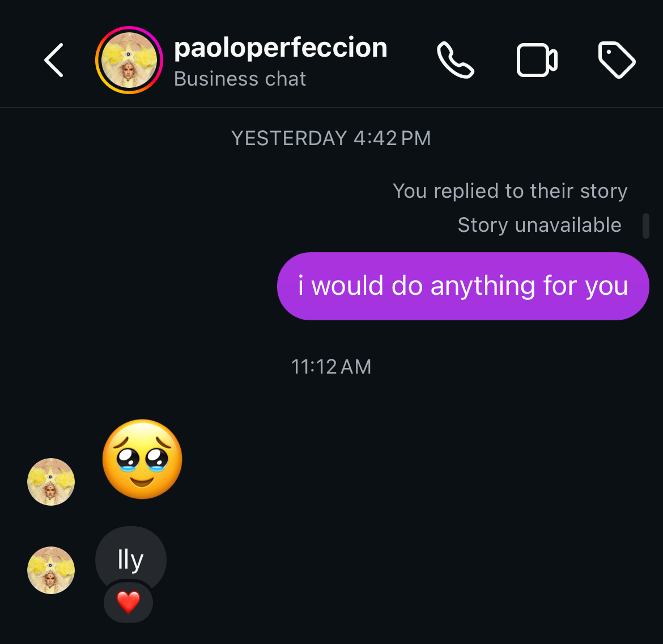This screenshot has height=644, width=663.
Task: Click the Business chat subtitle
Action: [x=240, y=79]
